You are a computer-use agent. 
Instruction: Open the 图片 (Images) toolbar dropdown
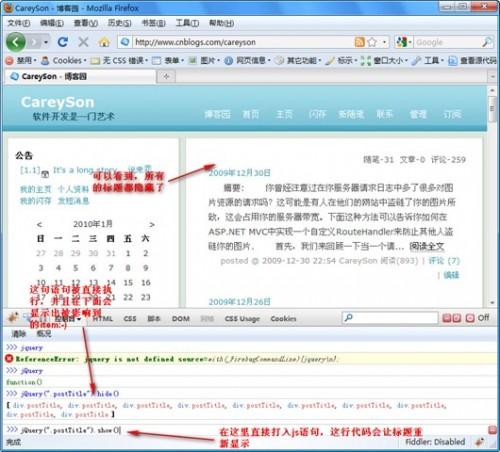click(204, 61)
